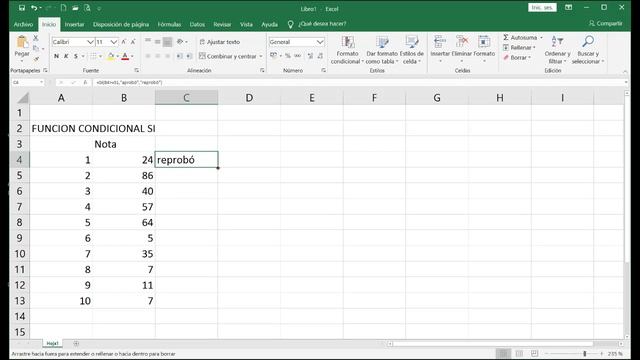Open Buscar y seleccionar menu
This screenshot has height=360, width=640.
point(588,50)
